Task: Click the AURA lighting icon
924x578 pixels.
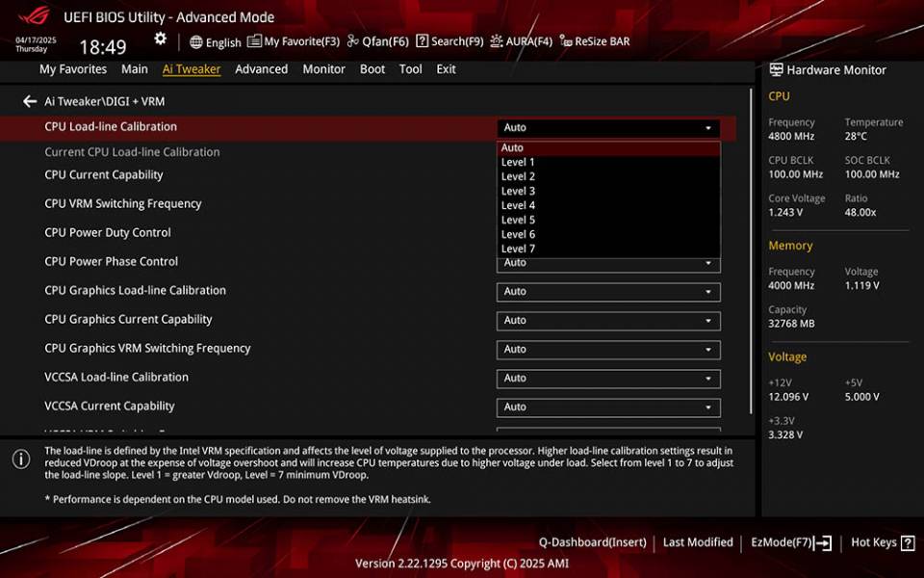Action: click(x=497, y=41)
